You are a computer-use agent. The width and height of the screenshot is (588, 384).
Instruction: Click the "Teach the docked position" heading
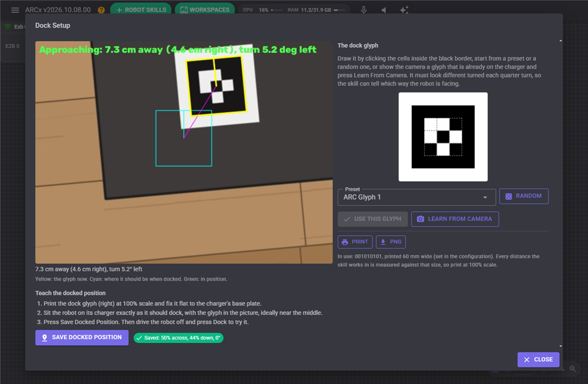pos(71,293)
